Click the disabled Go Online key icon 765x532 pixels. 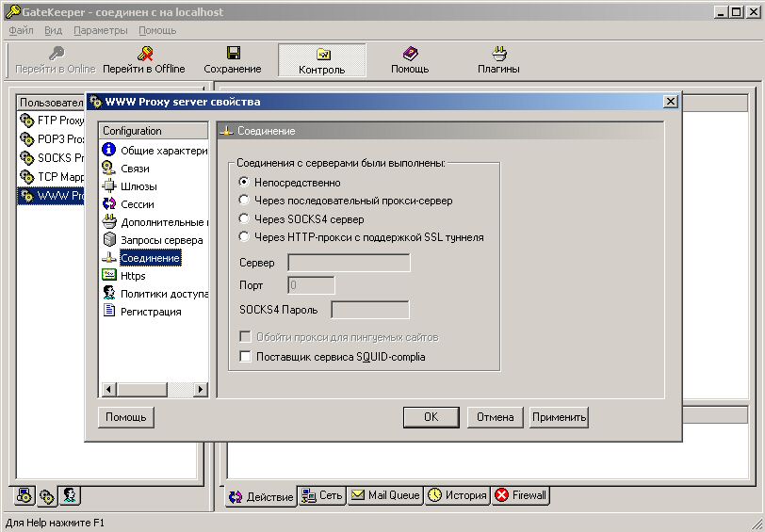point(57,53)
